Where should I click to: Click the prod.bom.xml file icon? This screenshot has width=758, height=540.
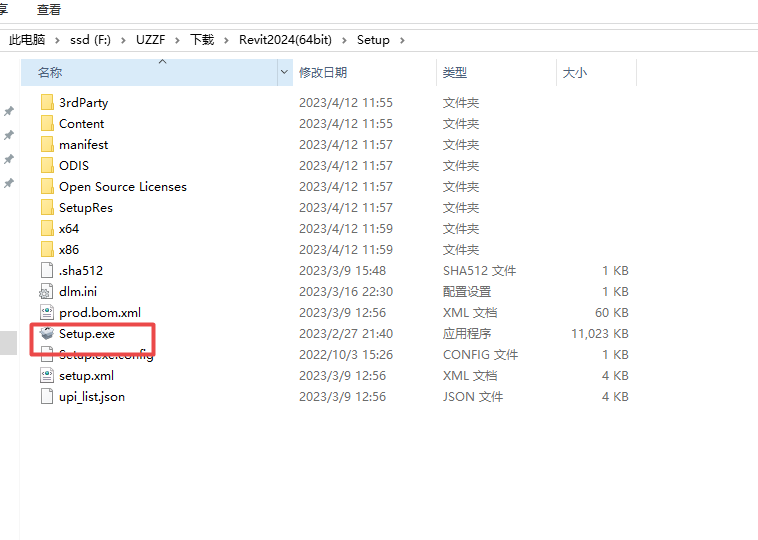tap(46, 313)
